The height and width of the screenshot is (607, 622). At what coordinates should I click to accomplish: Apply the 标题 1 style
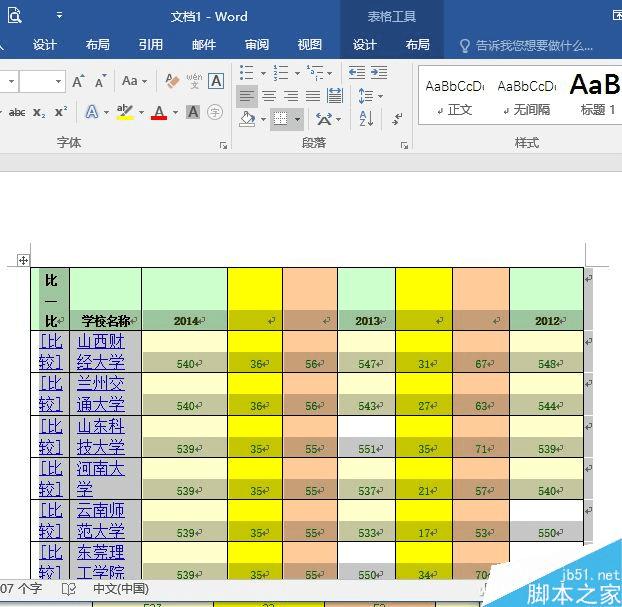click(595, 96)
